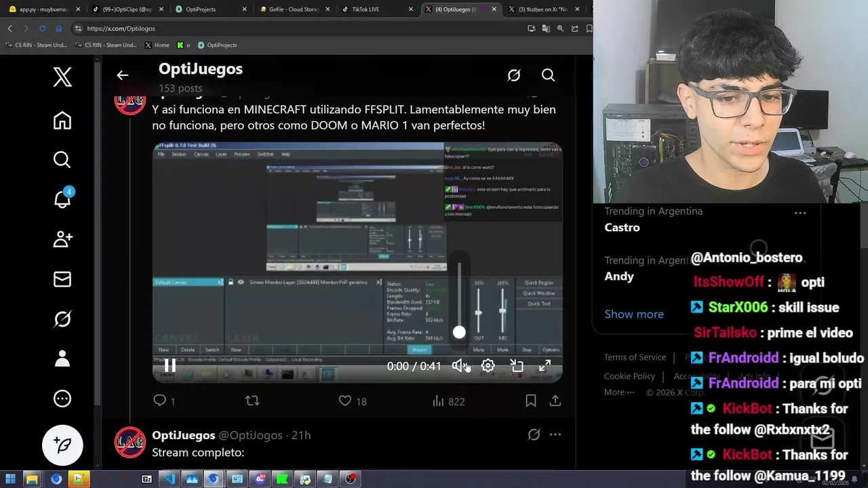The image size is (868, 488).
Task: Open Notifications bell with 4 badge
Action: (62, 199)
